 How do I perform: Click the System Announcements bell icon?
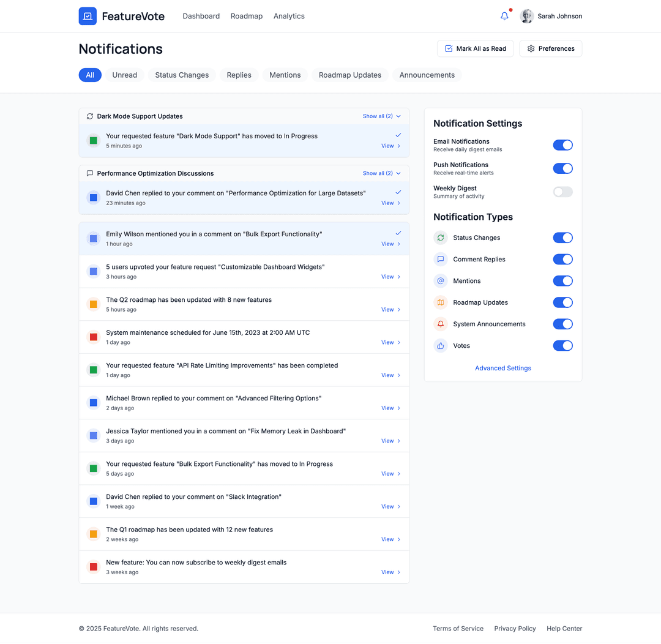(x=440, y=324)
